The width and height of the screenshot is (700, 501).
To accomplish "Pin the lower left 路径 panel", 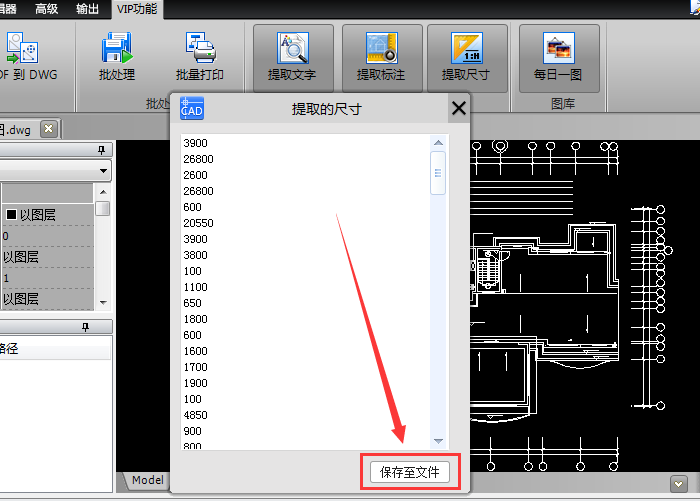I will (x=85, y=327).
